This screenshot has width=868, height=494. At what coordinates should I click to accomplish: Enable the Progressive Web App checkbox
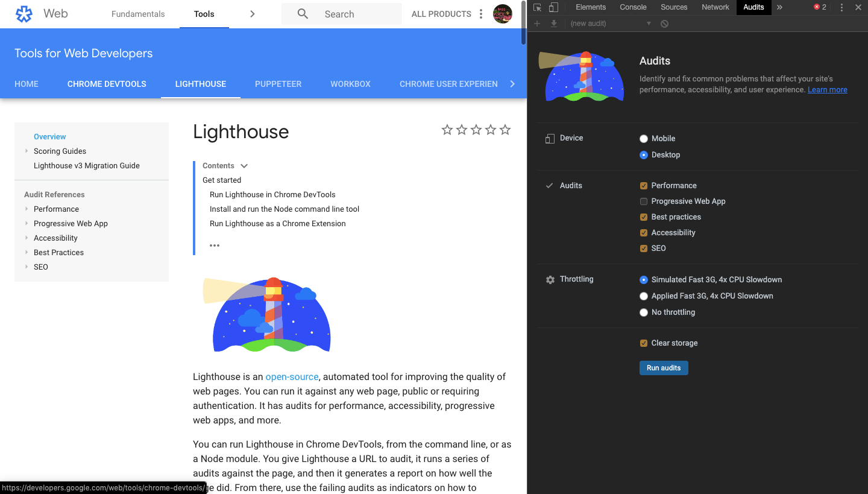(x=644, y=201)
